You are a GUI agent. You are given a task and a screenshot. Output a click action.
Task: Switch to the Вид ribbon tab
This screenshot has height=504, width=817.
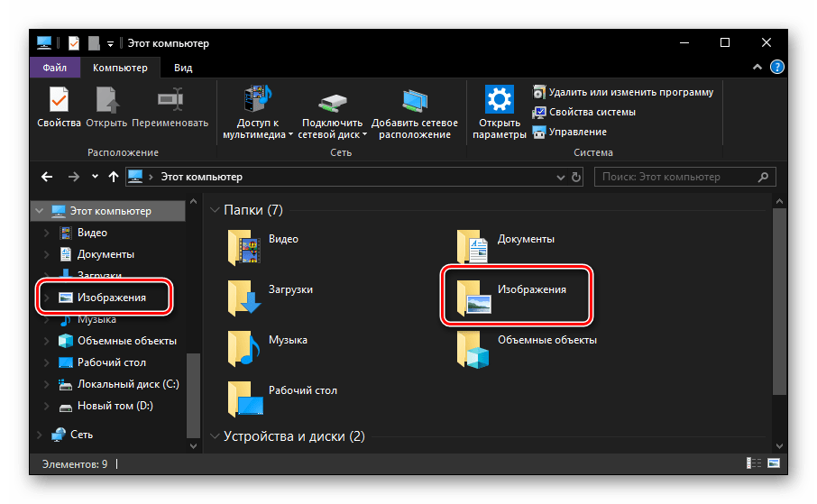(183, 68)
